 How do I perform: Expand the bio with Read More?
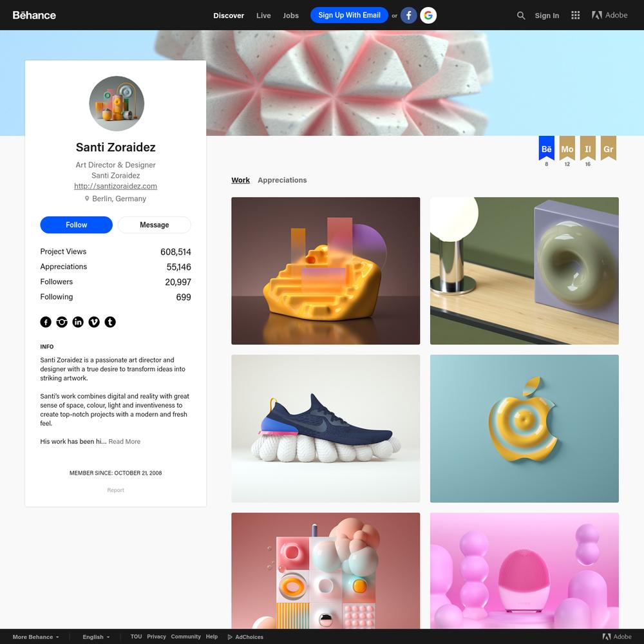click(124, 442)
